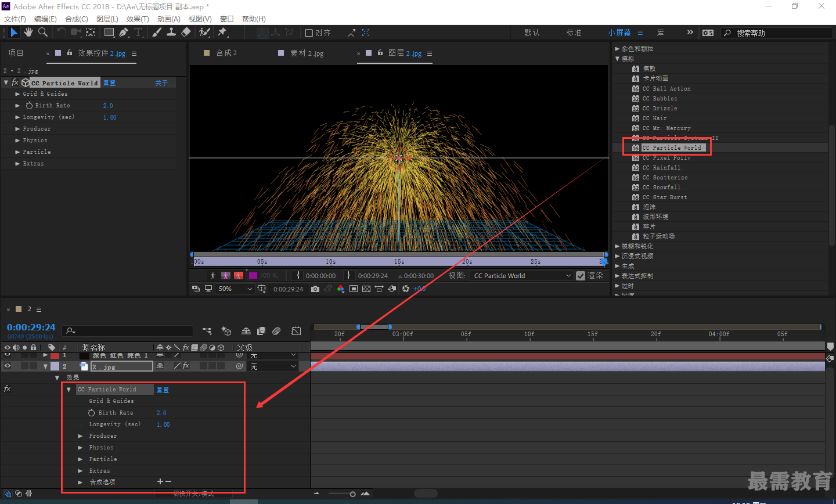Expand Extras group in the timeline

click(80, 471)
